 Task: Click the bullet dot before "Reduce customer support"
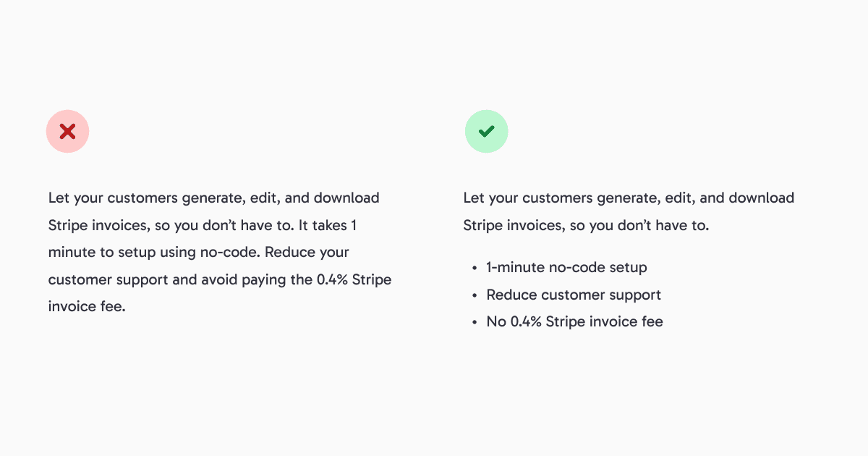tap(475, 295)
